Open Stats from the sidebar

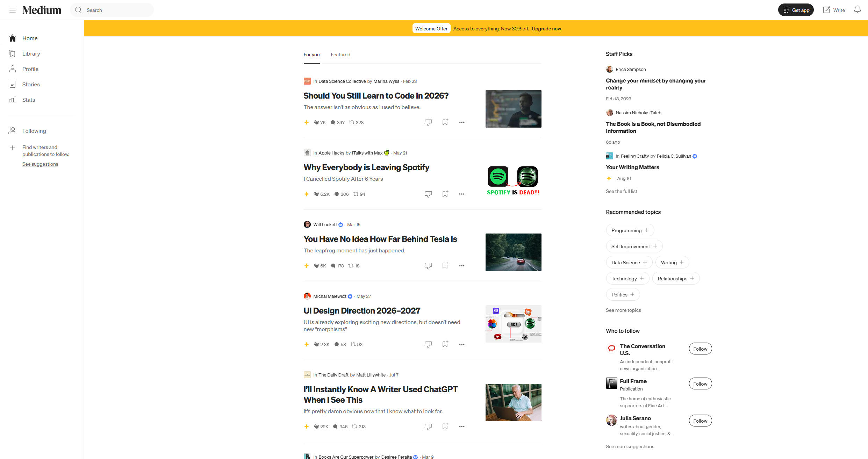22,100
